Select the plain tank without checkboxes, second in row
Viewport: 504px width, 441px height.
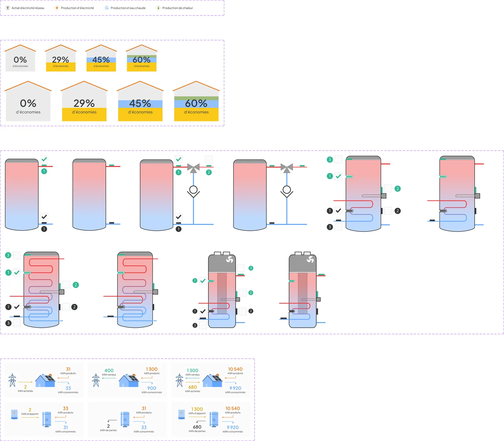point(89,194)
